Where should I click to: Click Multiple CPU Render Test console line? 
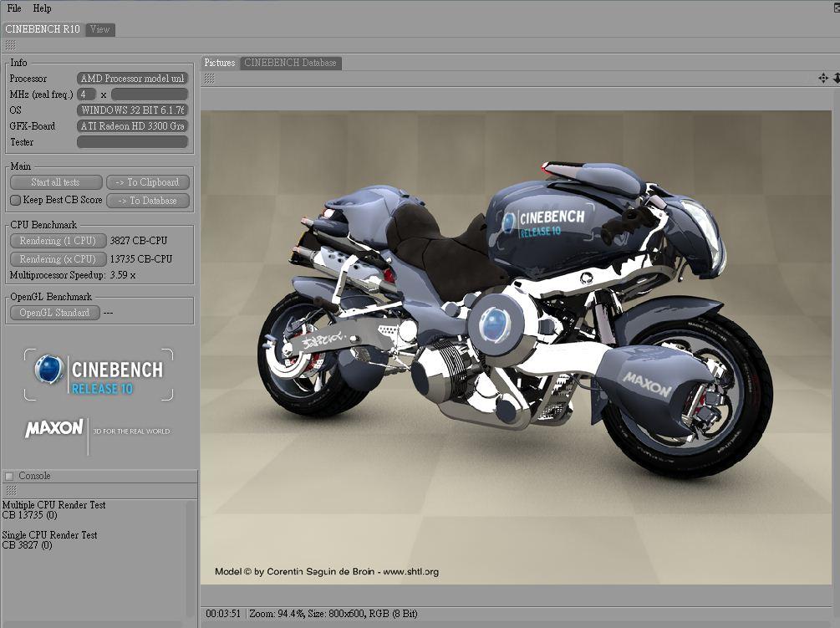(x=53, y=505)
